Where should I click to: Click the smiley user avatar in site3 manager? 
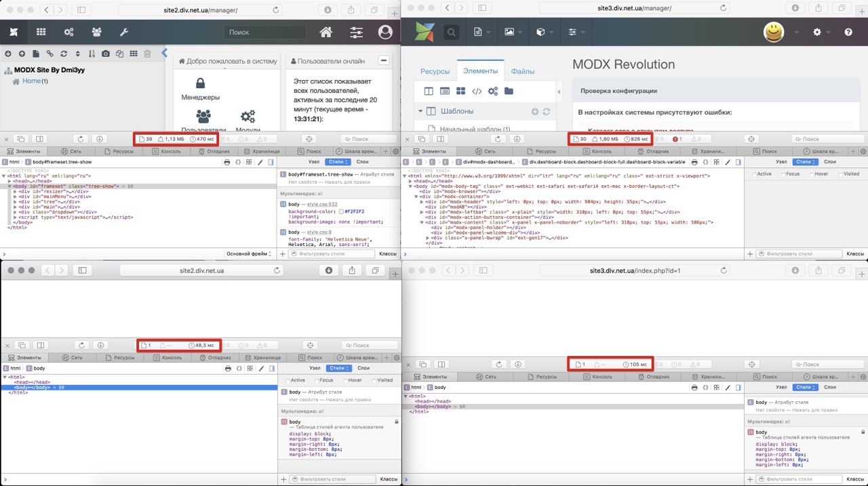(x=774, y=32)
